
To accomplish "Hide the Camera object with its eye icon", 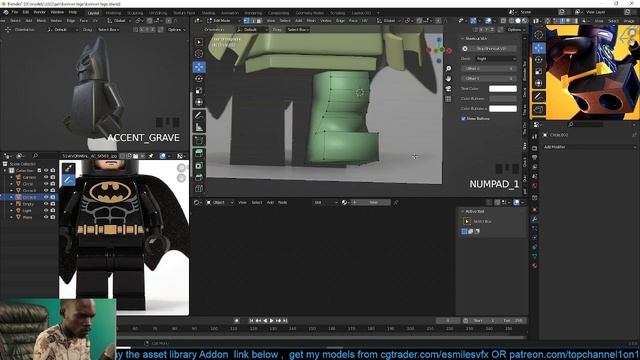I will pyautogui.click(x=46, y=177).
